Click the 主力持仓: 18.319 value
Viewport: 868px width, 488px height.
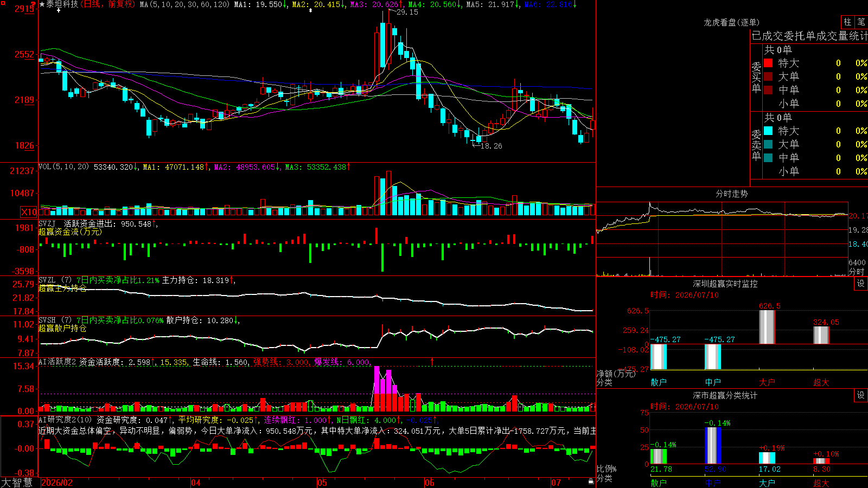click(x=196, y=280)
